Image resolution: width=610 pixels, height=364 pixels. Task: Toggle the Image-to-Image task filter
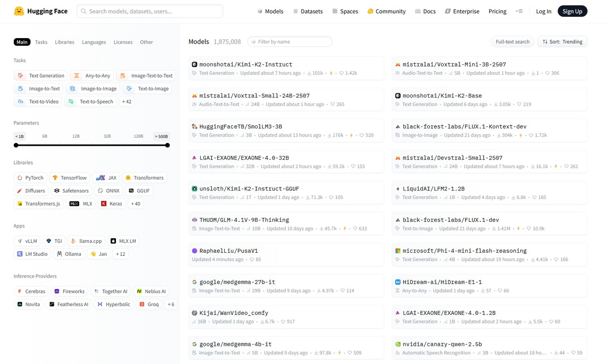[x=93, y=88]
